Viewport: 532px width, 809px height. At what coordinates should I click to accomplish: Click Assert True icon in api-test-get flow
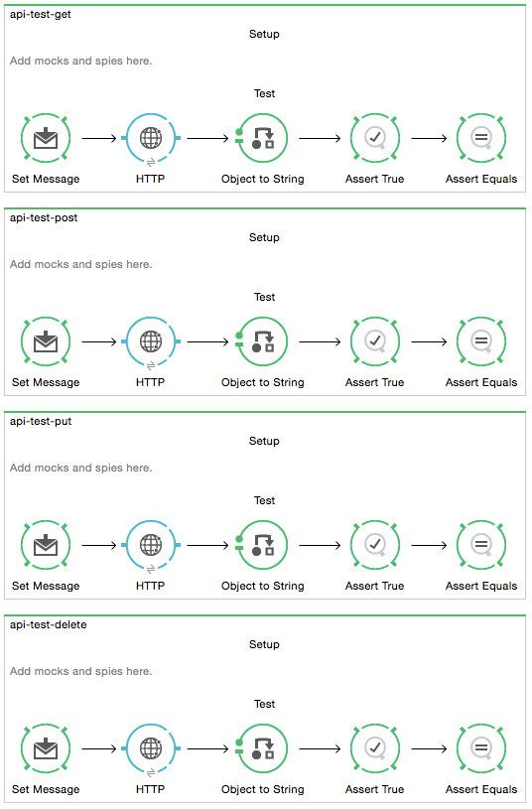(375, 138)
